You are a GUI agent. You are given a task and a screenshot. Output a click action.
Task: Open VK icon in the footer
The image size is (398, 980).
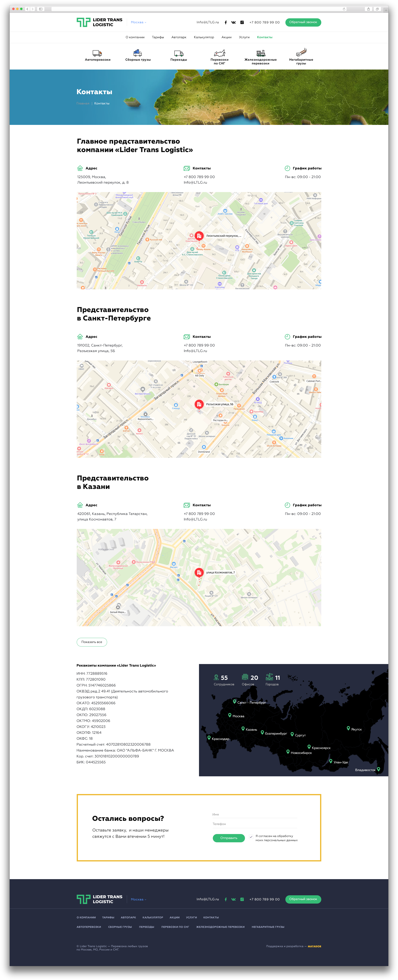click(234, 899)
